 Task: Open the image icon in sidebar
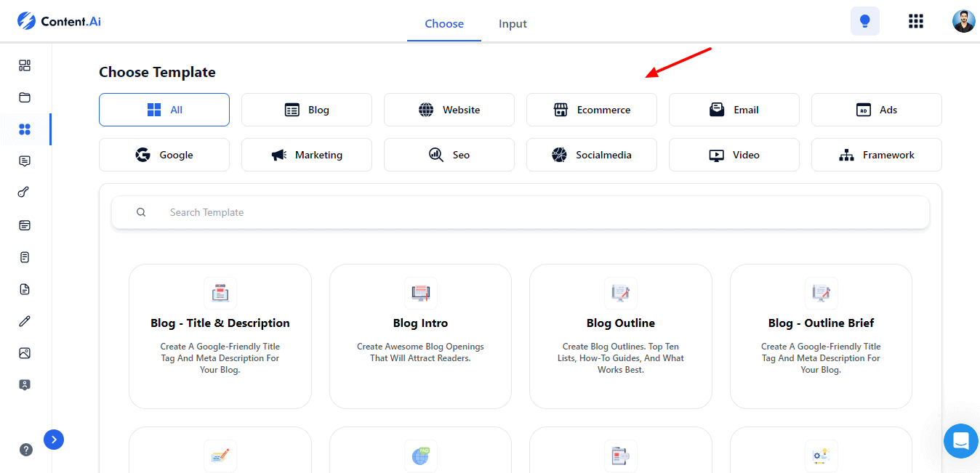coord(25,353)
